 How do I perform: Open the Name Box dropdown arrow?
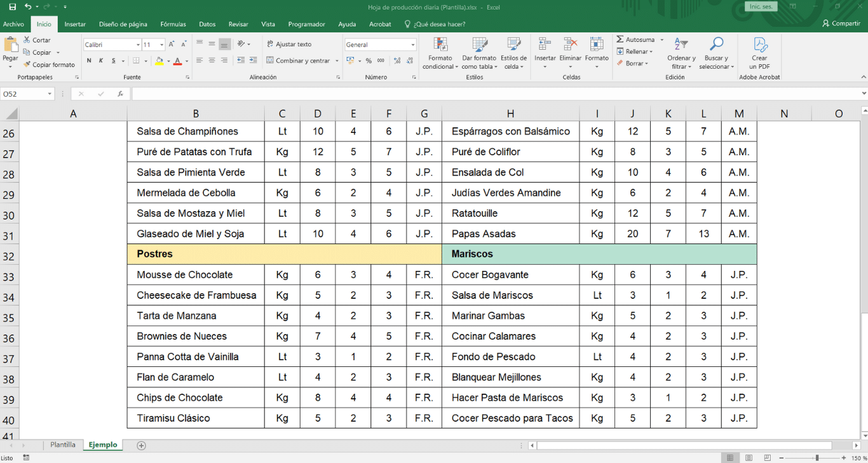pos(50,94)
